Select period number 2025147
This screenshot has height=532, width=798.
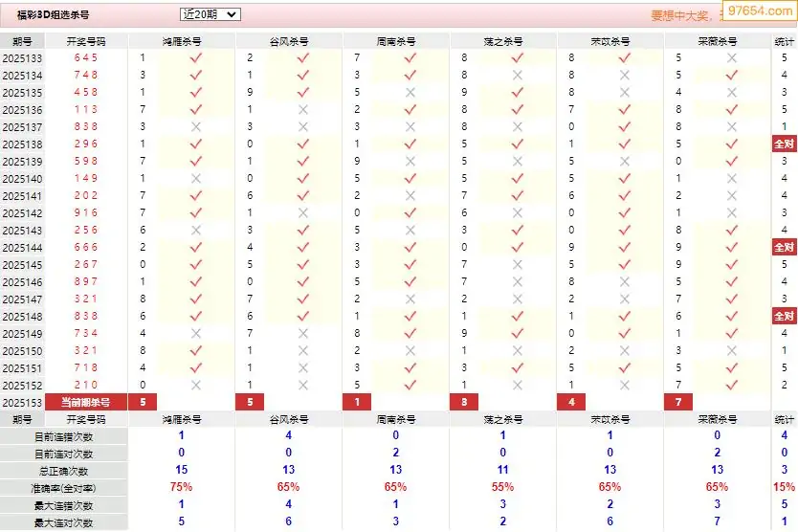[x=22, y=299]
